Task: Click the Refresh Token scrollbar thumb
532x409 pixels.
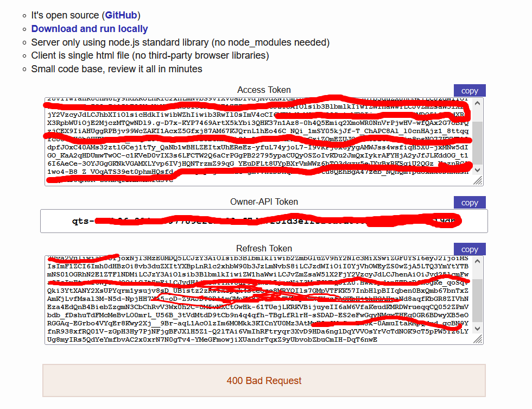Action: click(x=477, y=300)
